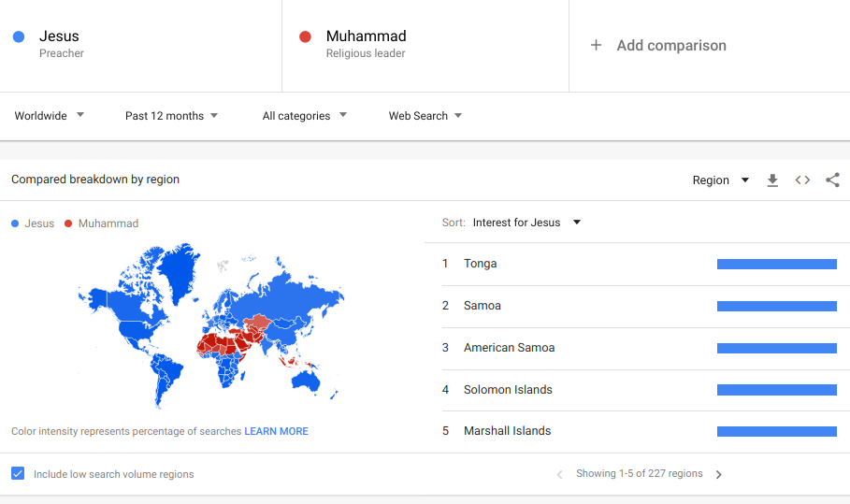The height and width of the screenshot is (504, 850).
Task: Open the embed code icon
Action: (802, 180)
